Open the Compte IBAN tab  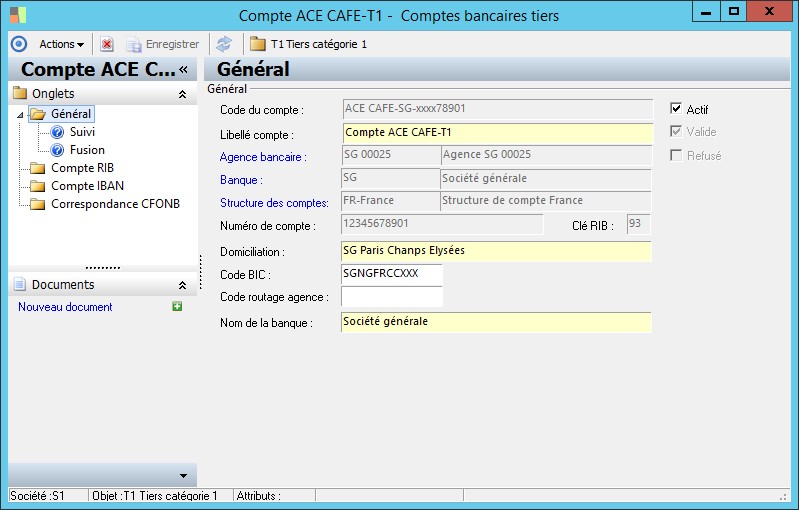87,186
